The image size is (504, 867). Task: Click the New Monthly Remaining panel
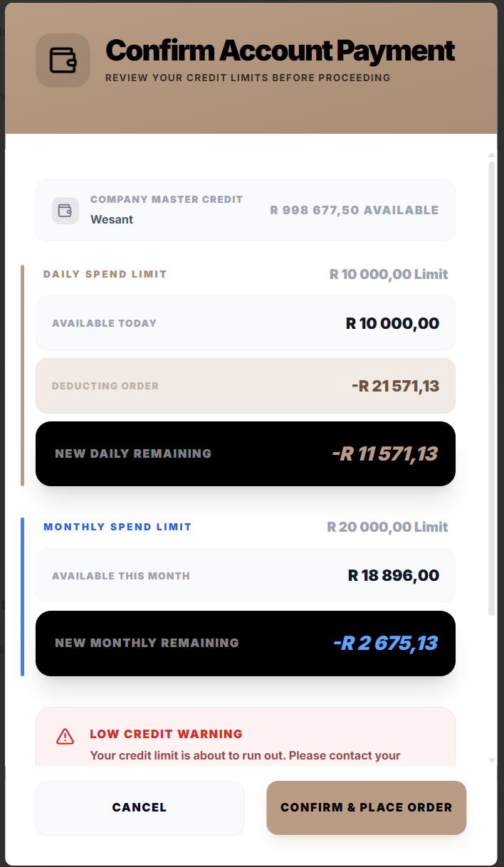click(x=245, y=643)
